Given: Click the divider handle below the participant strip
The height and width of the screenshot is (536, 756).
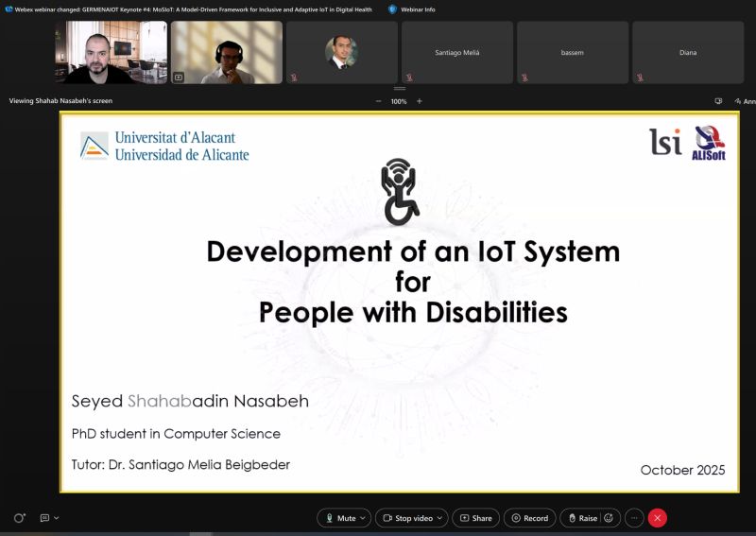Looking at the screenshot, I should pos(400,88).
